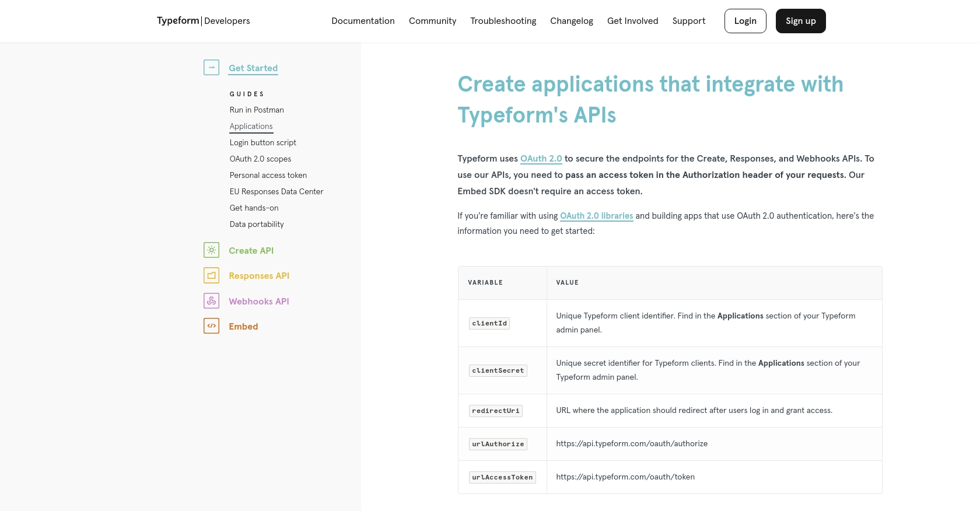Expand the Webhooks API section

[259, 302]
